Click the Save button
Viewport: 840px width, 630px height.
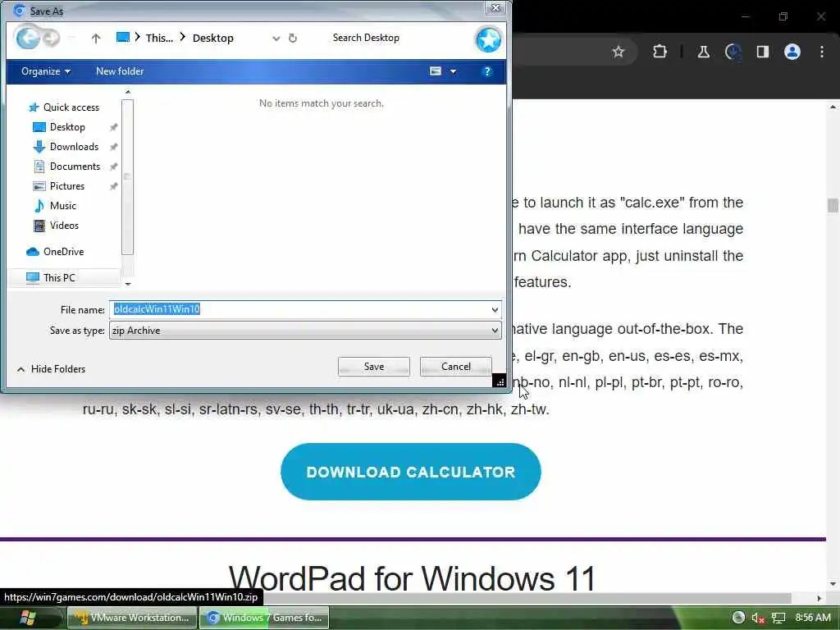coord(374,367)
